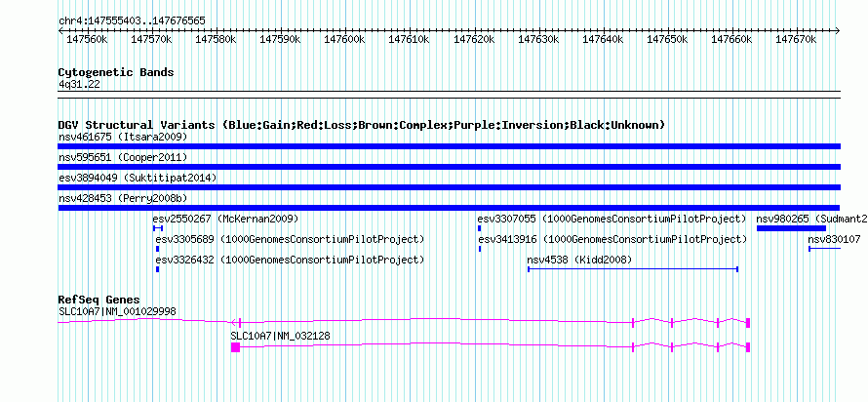Viewport: 868px width, 402px height.
Task: Select the blue bar under nsv428453
Action: pyautogui.click(x=449, y=208)
